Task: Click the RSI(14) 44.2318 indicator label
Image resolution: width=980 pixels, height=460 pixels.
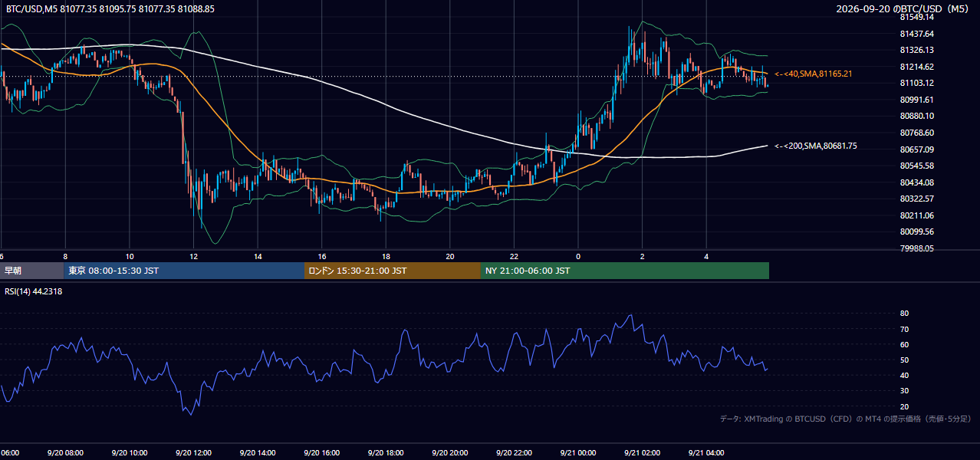Action: point(33,291)
